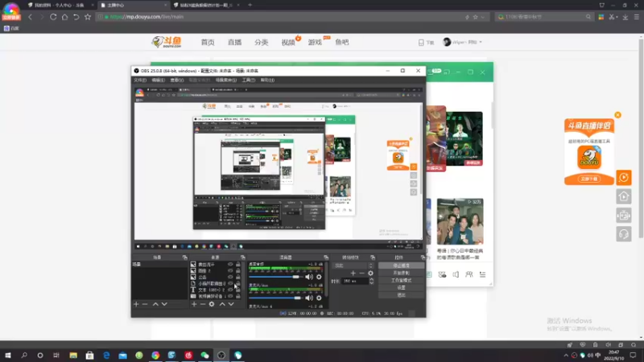The width and height of the screenshot is (644, 362).
Task: Open File Explorer from taskbar
Action: (x=73, y=355)
